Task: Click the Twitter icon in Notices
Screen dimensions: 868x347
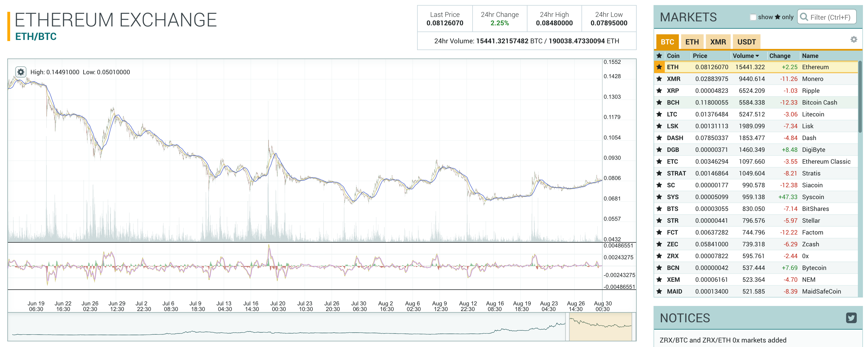Action: point(851,318)
